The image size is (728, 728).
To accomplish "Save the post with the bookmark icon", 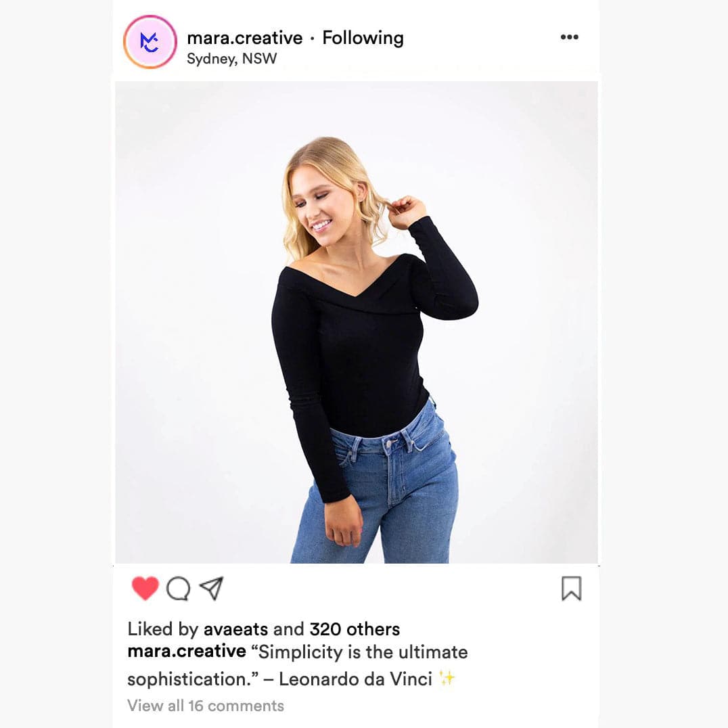I will click(571, 589).
